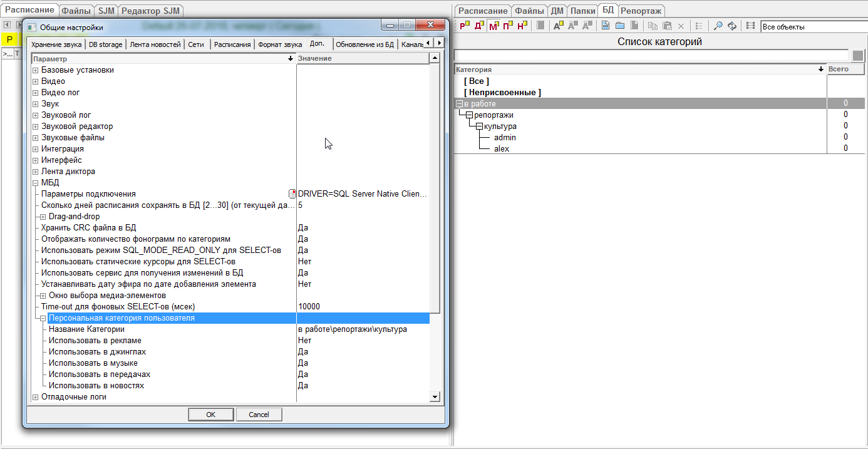Switch to the Папки tab
This screenshot has width=868, height=449.
coord(582,11)
